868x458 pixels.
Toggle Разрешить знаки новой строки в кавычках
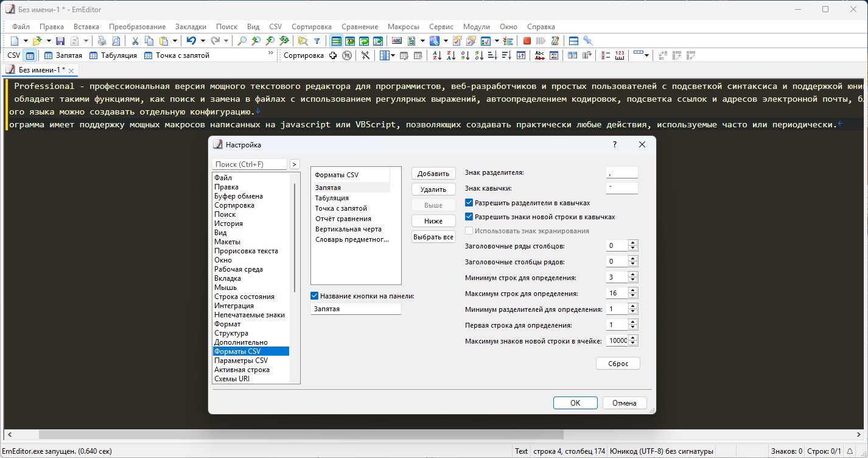click(469, 217)
